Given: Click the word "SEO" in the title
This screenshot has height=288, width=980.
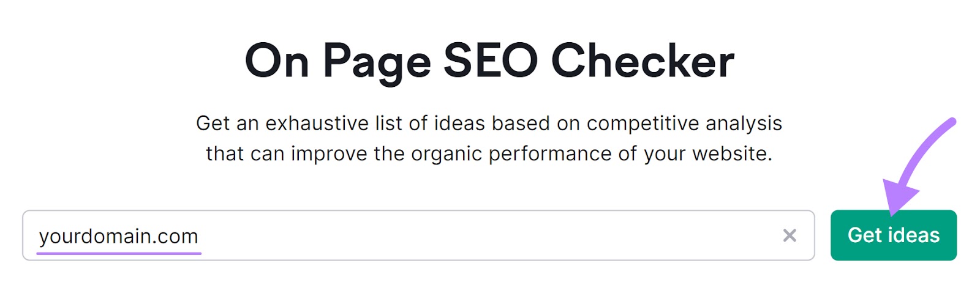Looking at the screenshot, I should click(x=490, y=61).
